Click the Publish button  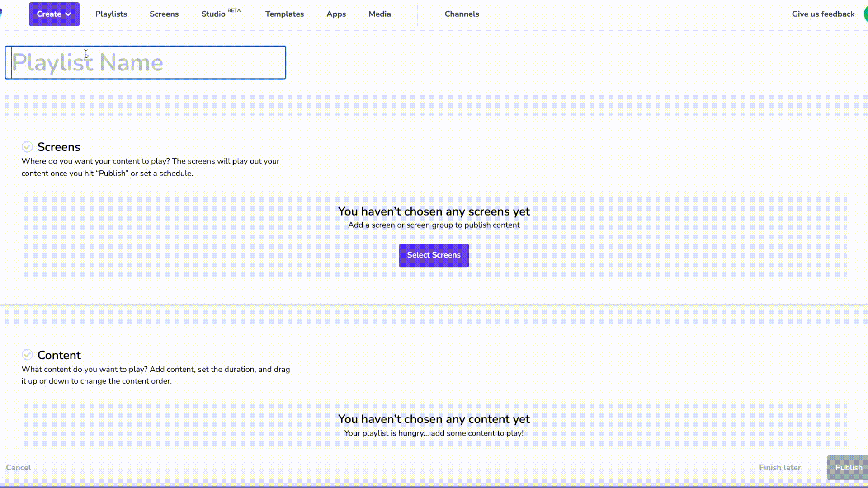click(848, 468)
